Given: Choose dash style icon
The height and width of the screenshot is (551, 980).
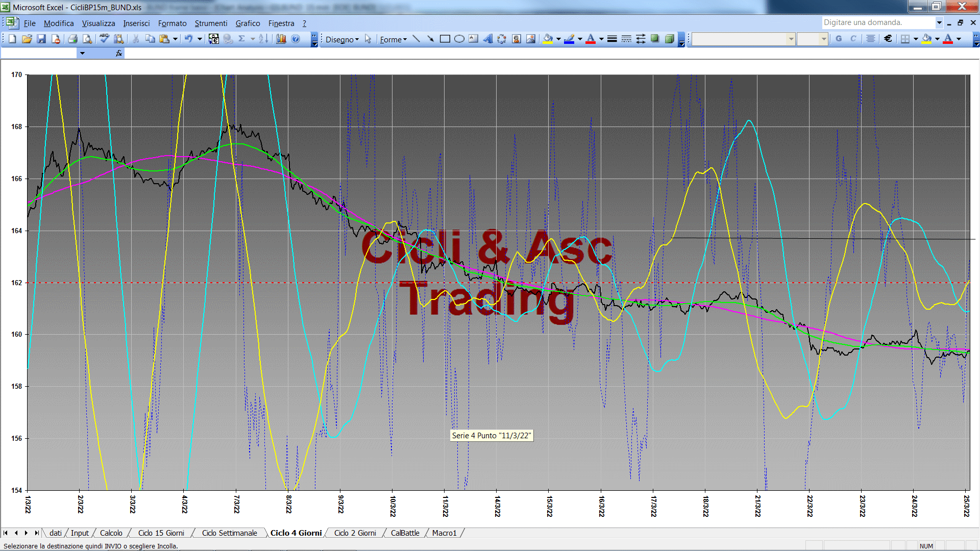Looking at the screenshot, I should 626,39.
